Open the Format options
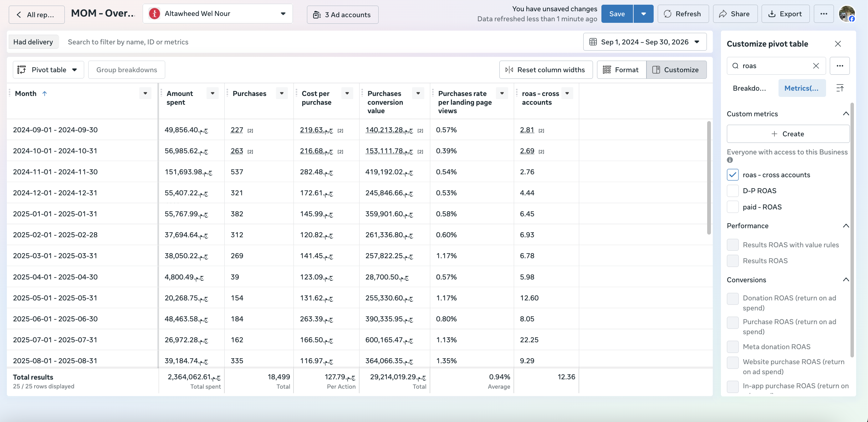Viewport: 868px width, 422px height. [621, 70]
